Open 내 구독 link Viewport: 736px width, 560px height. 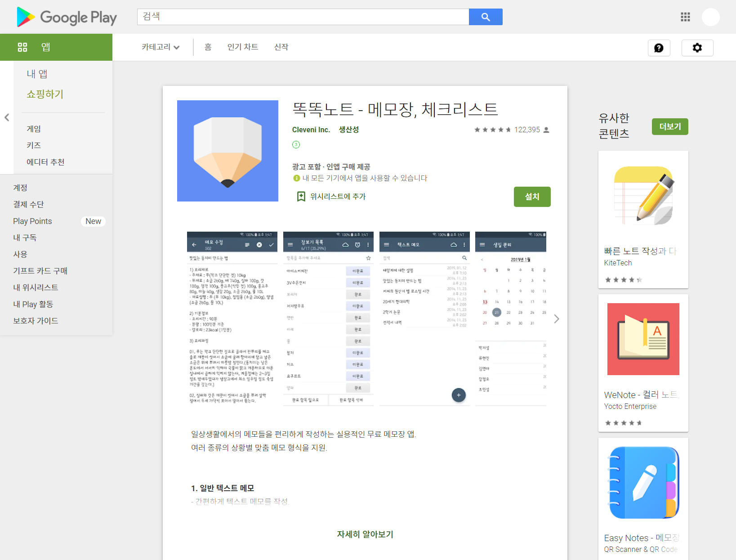(25, 237)
